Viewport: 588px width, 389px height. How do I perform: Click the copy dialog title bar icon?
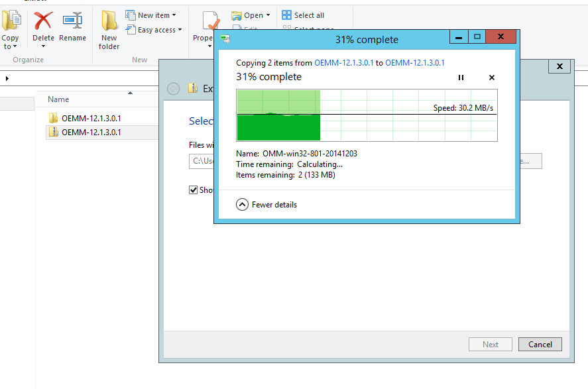225,39
